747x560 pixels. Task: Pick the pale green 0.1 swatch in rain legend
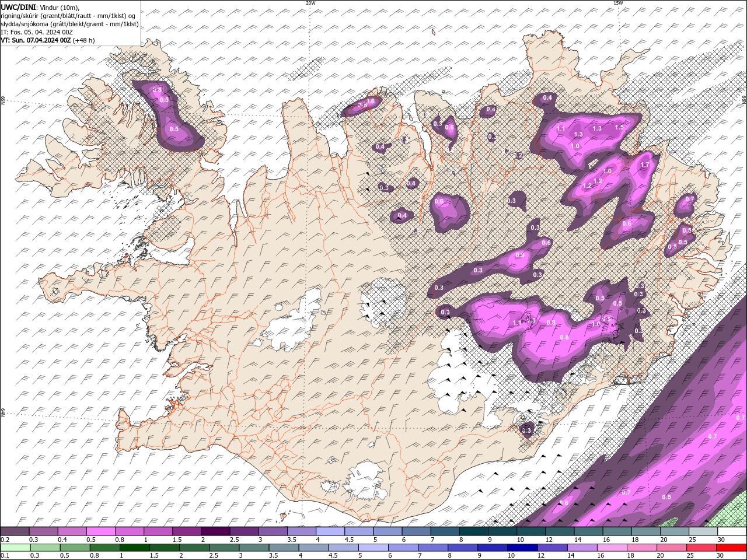coord(15,548)
